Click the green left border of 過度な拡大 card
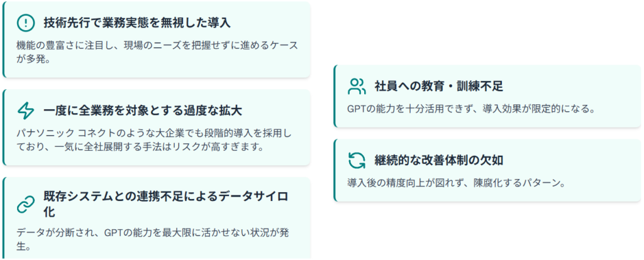The image size is (644, 260). [x=4, y=127]
